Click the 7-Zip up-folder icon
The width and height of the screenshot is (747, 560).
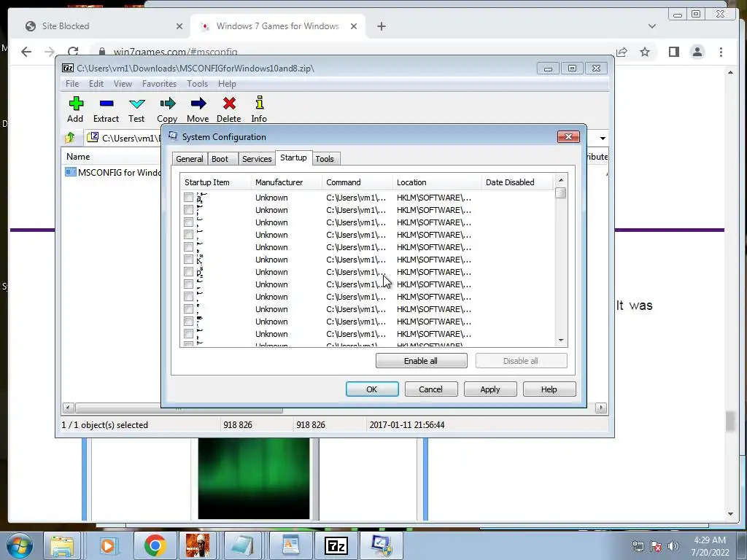click(x=70, y=138)
